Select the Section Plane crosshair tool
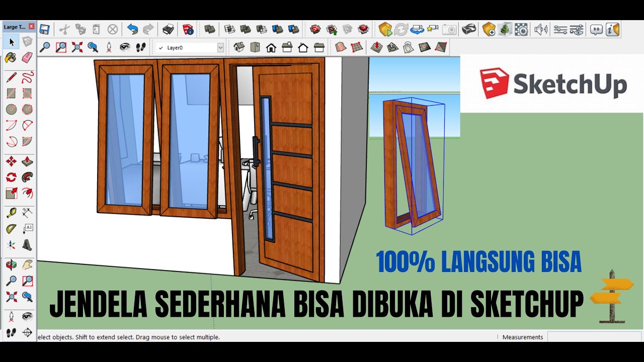The width and height of the screenshot is (644, 362). 27,333
